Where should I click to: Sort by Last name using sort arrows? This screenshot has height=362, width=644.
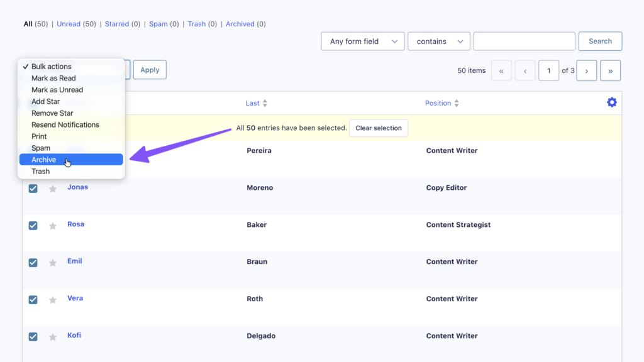coord(265,104)
